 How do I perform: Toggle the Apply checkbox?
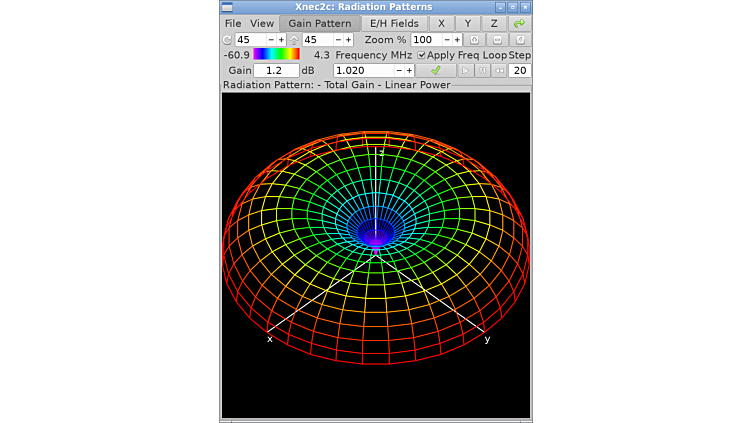tap(421, 55)
